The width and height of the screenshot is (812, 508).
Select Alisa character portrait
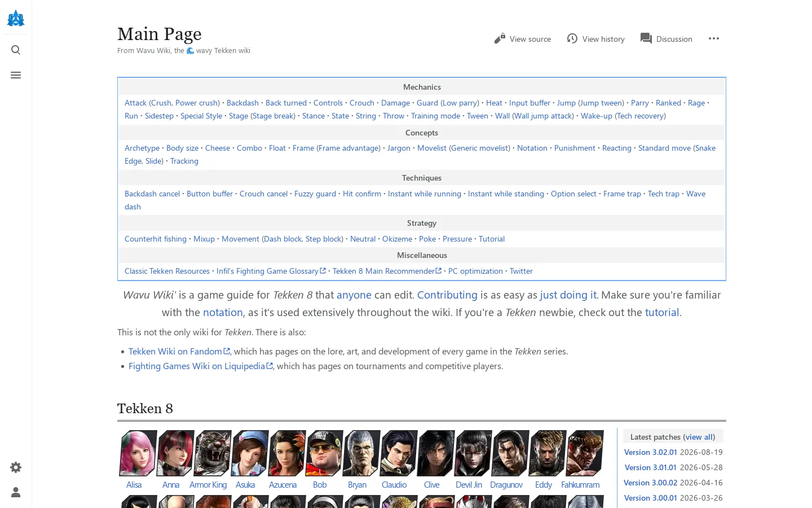point(138,453)
